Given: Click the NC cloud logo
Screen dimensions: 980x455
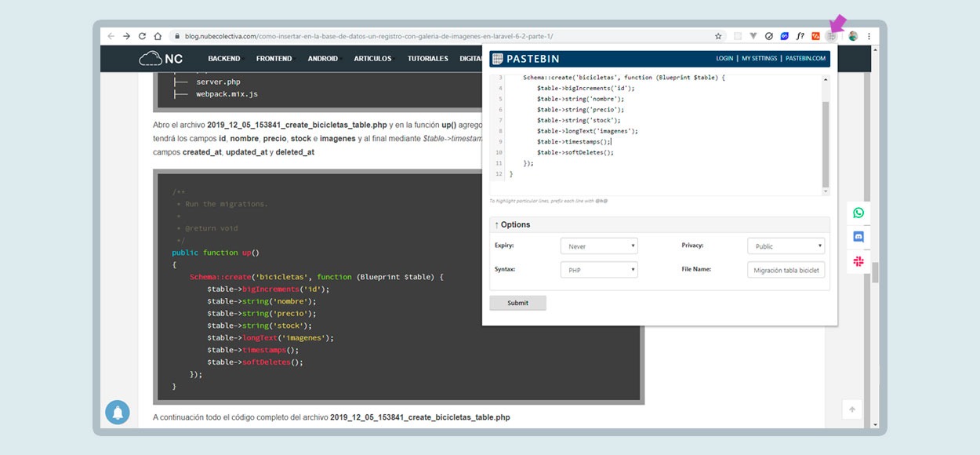Looking at the screenshot, I should (x=161, y=58).
